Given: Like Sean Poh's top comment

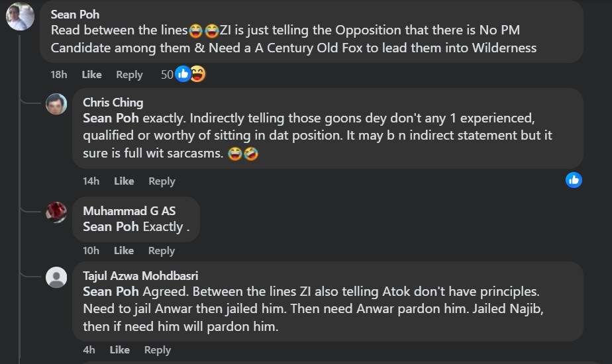Looking at the screenshot, I should [x=91, y=75].
